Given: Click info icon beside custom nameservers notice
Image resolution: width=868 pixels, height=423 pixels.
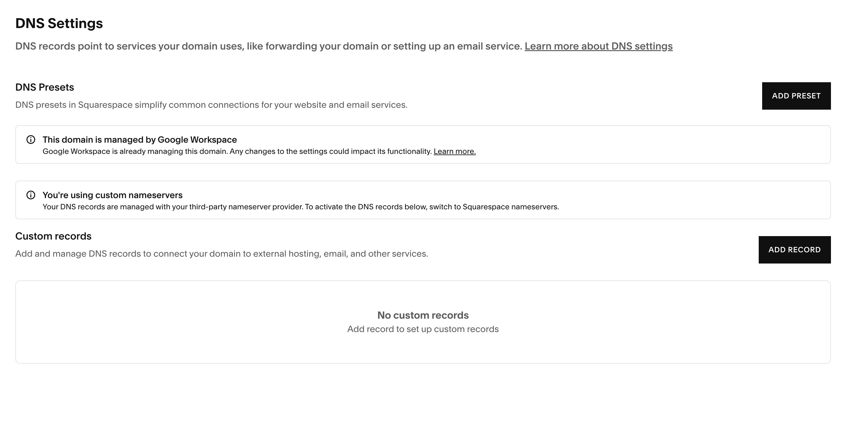Looking at the screenshot, I should 31,195.
